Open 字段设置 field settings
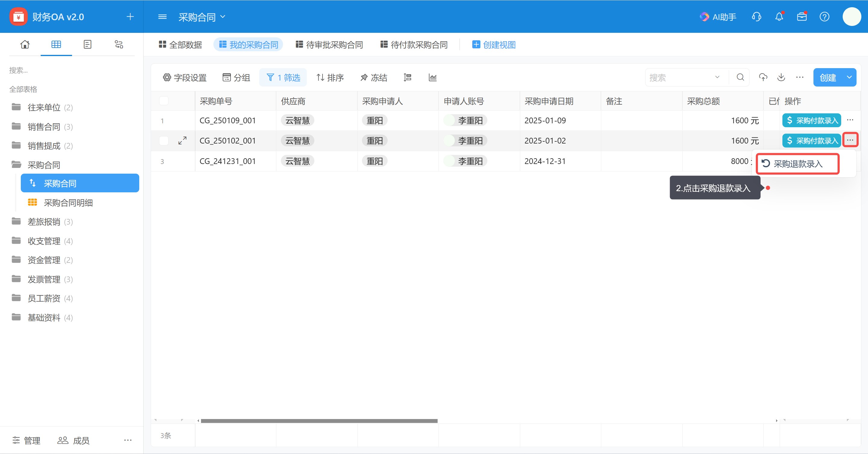The height and width of the screenshot is (454, 868). point(185,77)
